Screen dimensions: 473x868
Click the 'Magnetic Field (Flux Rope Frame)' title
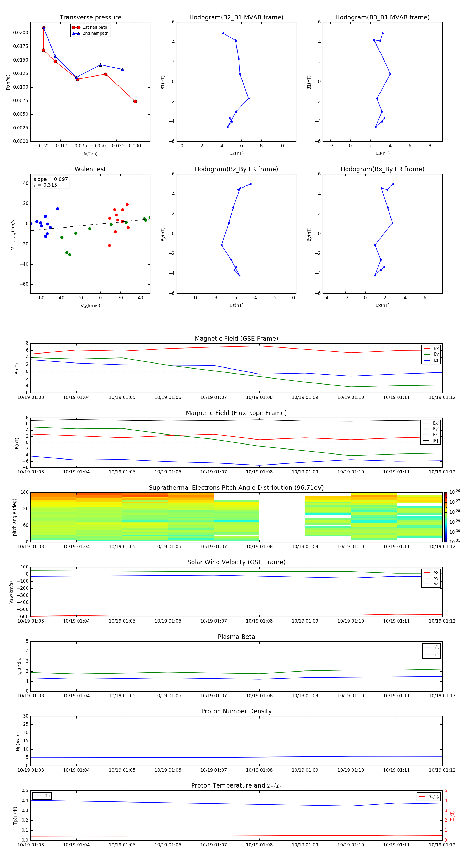(x=236, y=413)
